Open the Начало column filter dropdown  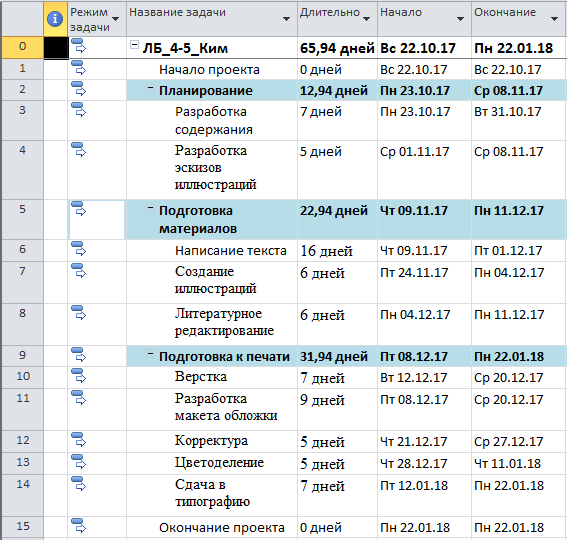point(460,19)
